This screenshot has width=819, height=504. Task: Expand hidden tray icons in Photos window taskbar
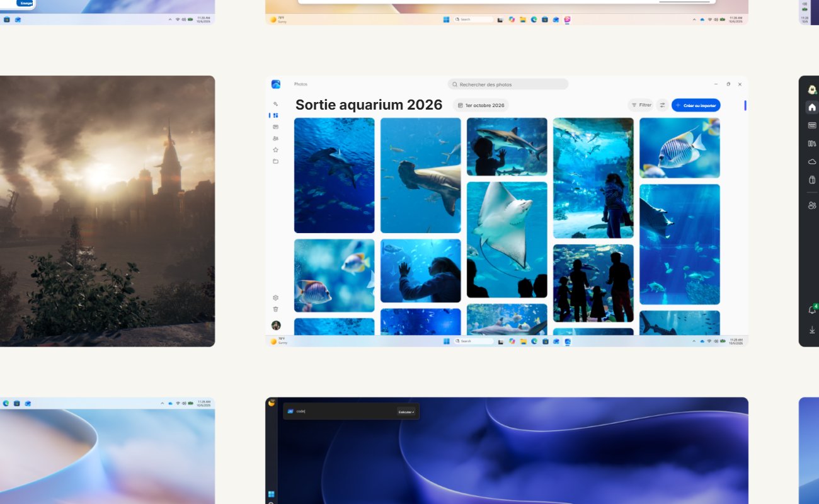(695, 341)
